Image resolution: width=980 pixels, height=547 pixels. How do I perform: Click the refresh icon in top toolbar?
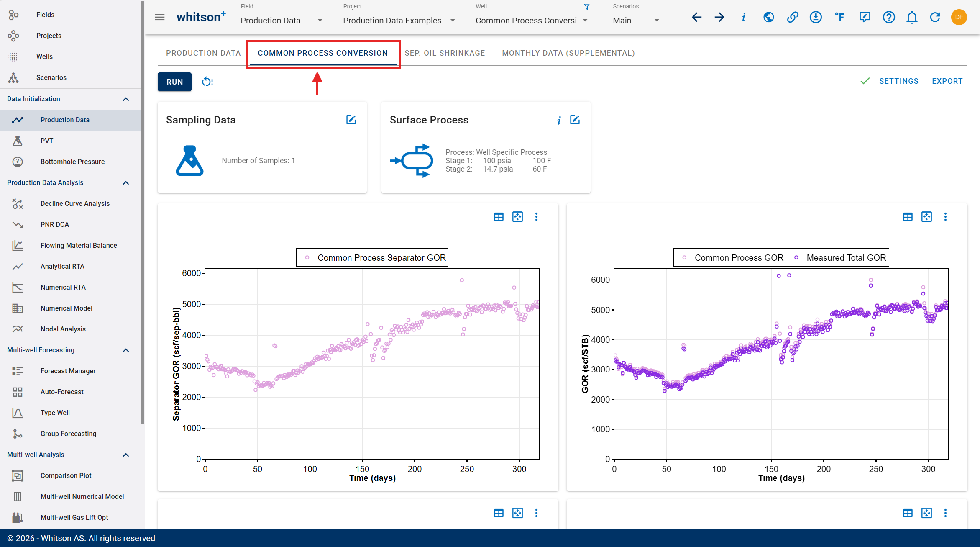click(935, 17)
